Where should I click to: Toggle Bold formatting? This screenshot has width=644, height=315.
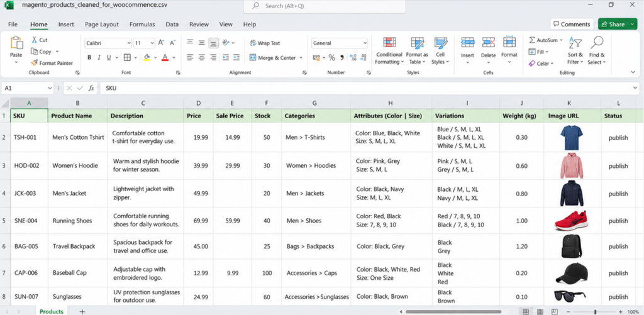pos(89,57)
